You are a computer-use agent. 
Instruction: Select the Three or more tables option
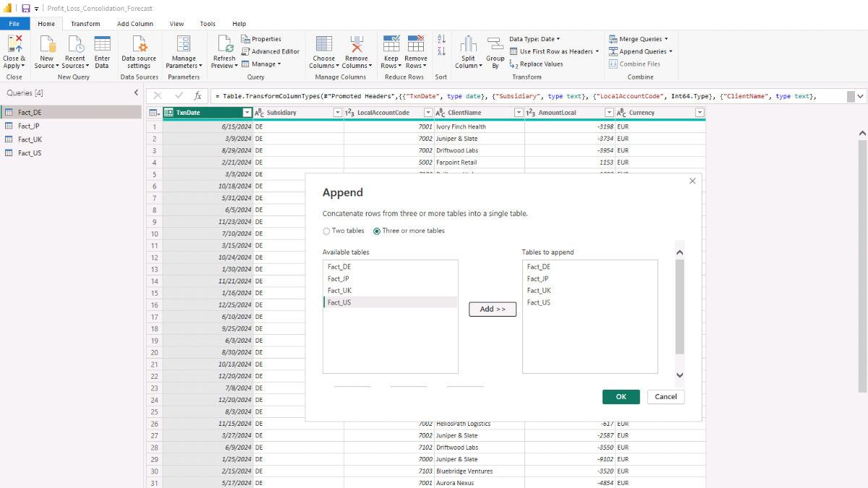pos(377,231)
